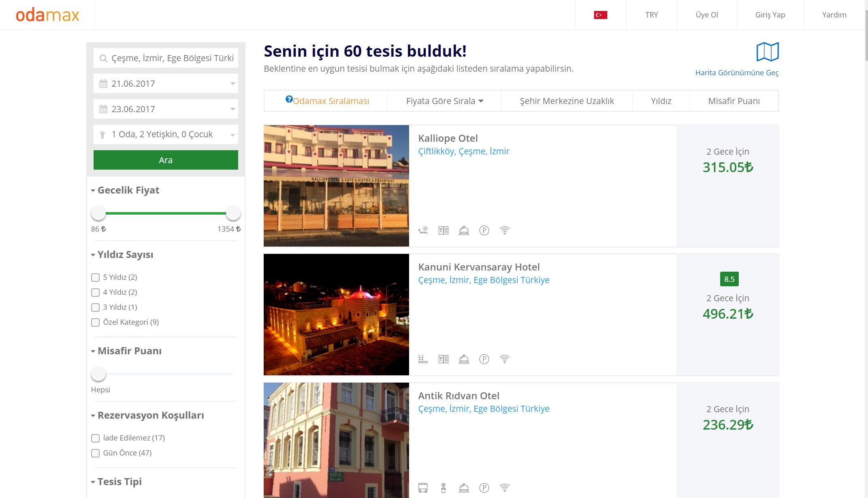Click the destination search input field
This screenshot has width=868, height=498.
(x=172, y=58)
